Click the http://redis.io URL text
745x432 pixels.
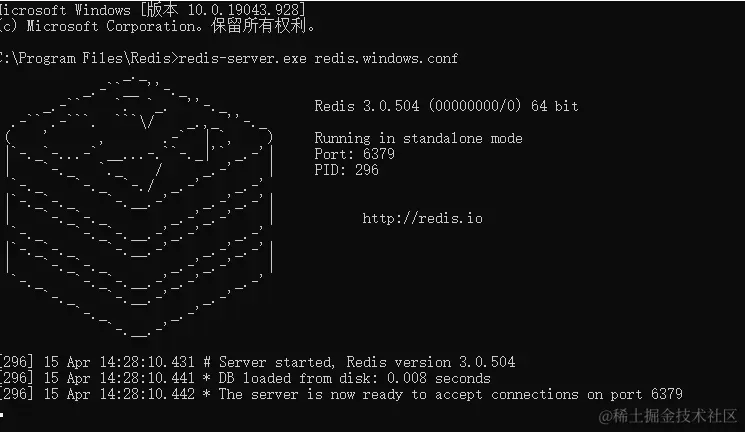[422, 218]
